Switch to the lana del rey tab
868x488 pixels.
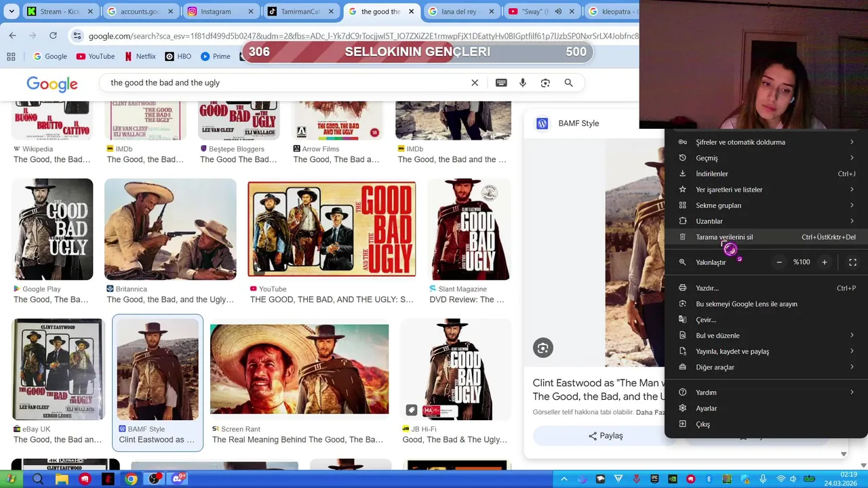coord(461,12)
